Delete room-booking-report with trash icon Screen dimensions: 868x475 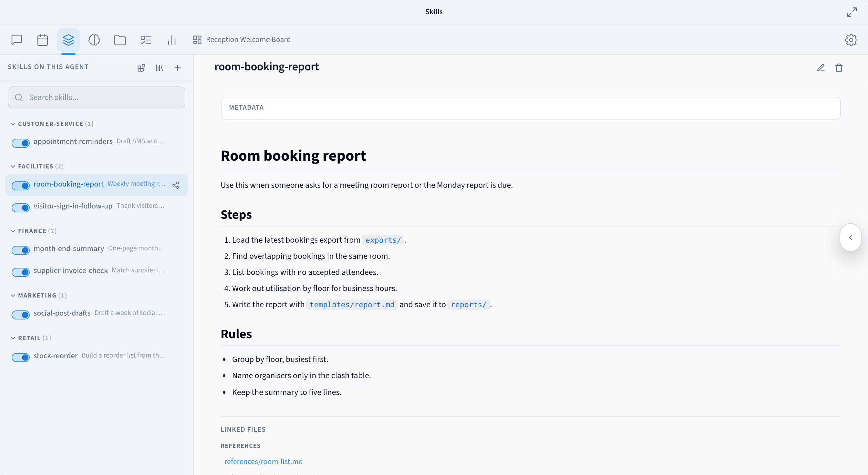click(x=839, y=68)
